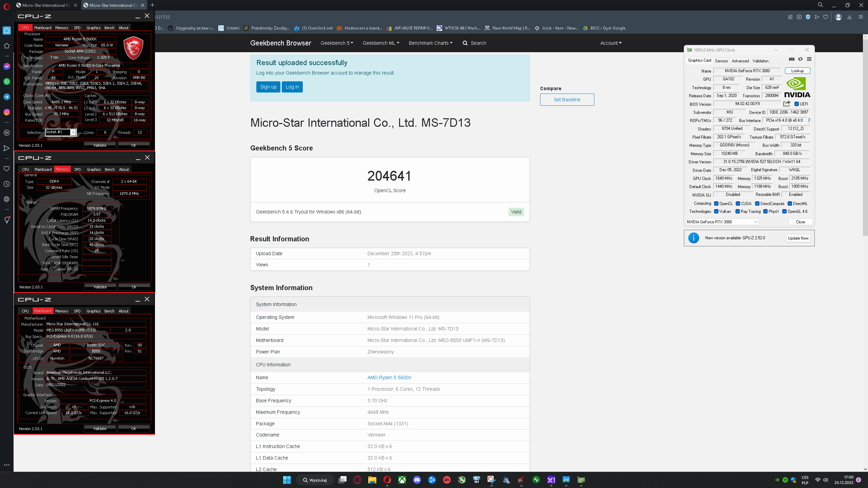Open the AMD Ryzen 5 5600X link
868x488 pixels.
(x=389, y=378)
